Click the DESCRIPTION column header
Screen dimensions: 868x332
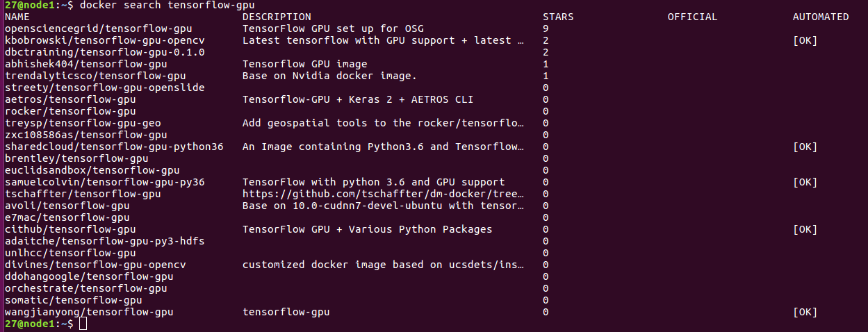click(x=277, y=17)
